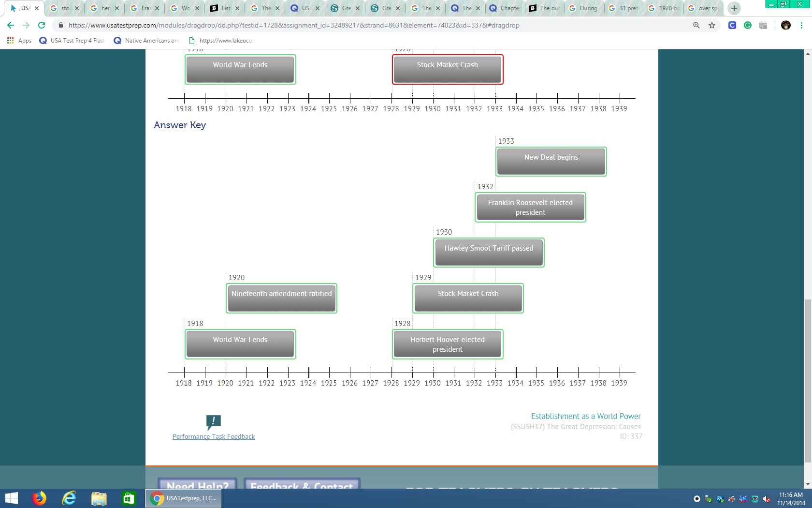Click the Grammarly extension icon

point(748,25)
